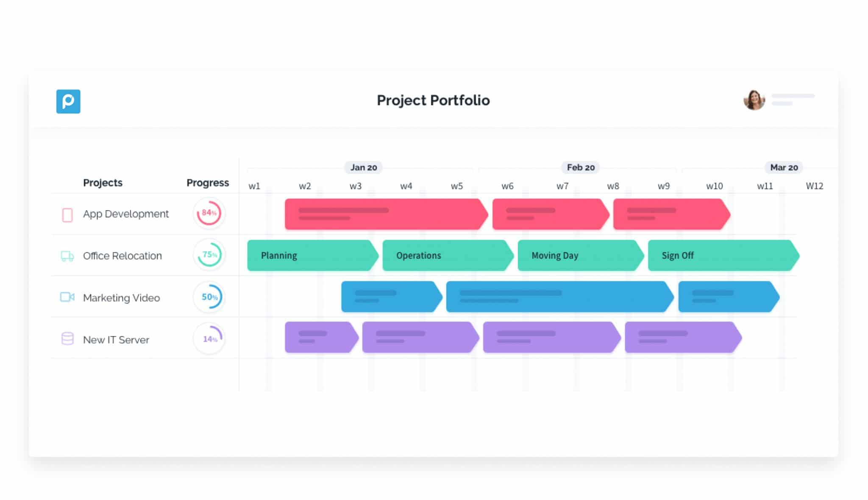Screen dimensions: 868x500
Task: Click the Office Relocation Sign Off phase bar
Action: tap(721, 255)
